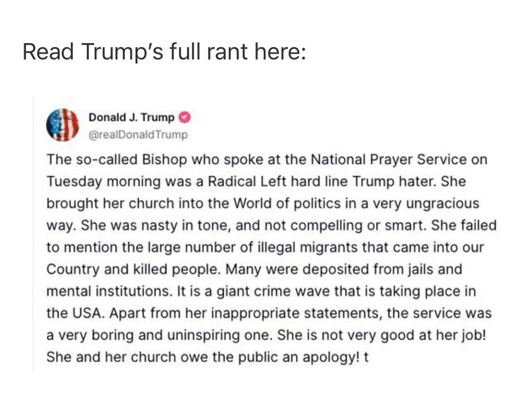Click the @realDonaldTrump handle
The height and width of the screenshot is (396, 532).
(x=138, y=134)
